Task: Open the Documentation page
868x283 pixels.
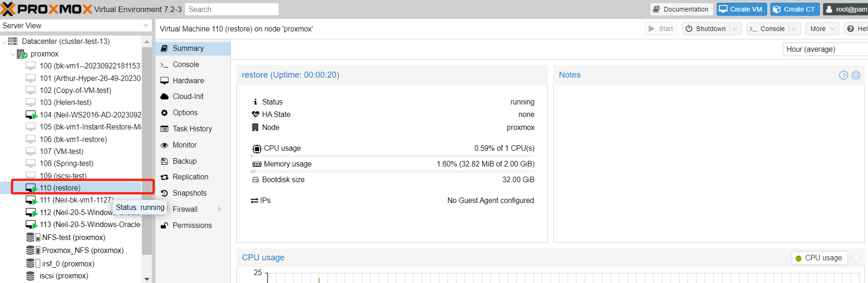Action: (x=681, y=9)
